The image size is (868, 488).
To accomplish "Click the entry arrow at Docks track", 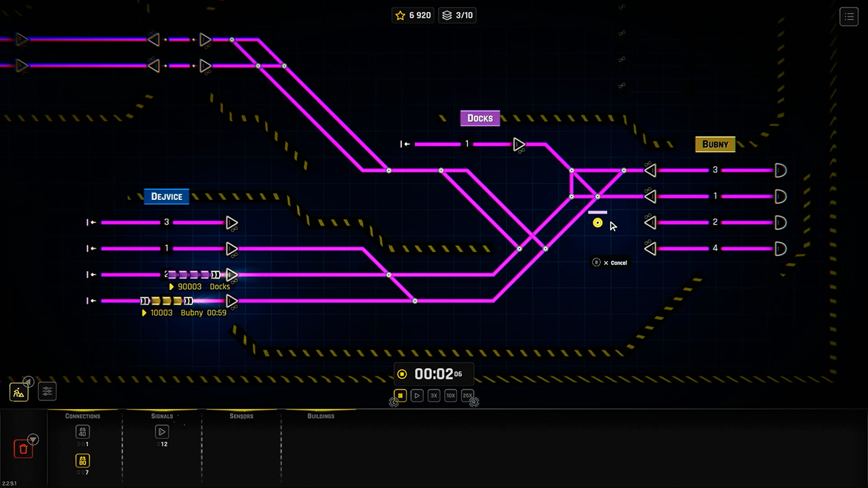I will [x=405, y=144].
